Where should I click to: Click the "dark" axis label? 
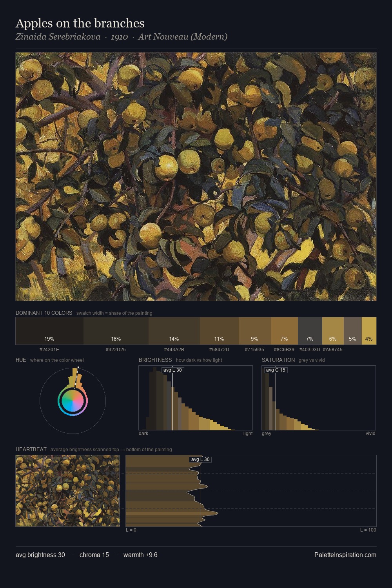tap(143, 434)
